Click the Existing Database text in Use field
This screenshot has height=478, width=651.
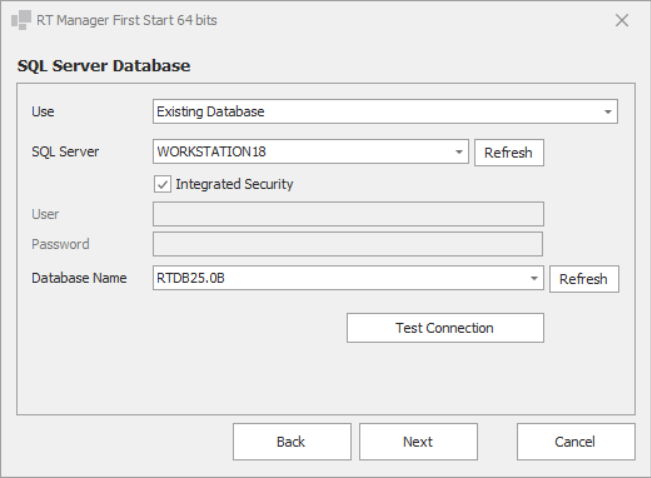click(x=211, y=112)
